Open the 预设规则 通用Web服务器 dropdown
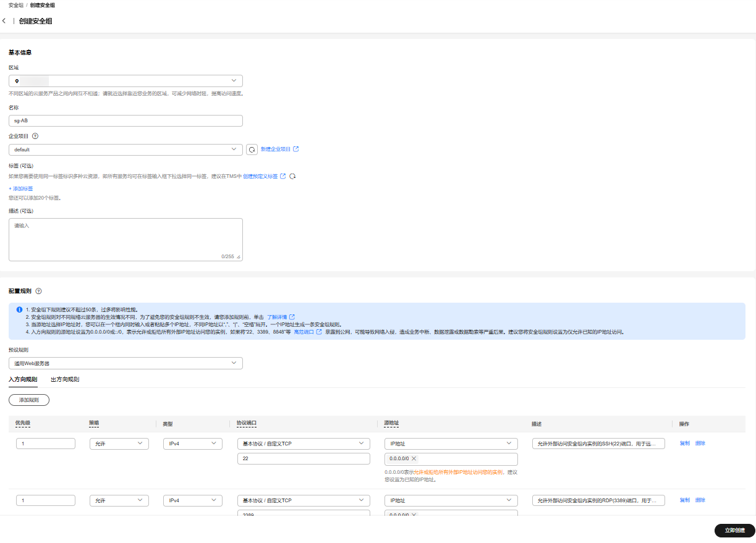756x543 pixels. tap(234, 363)
